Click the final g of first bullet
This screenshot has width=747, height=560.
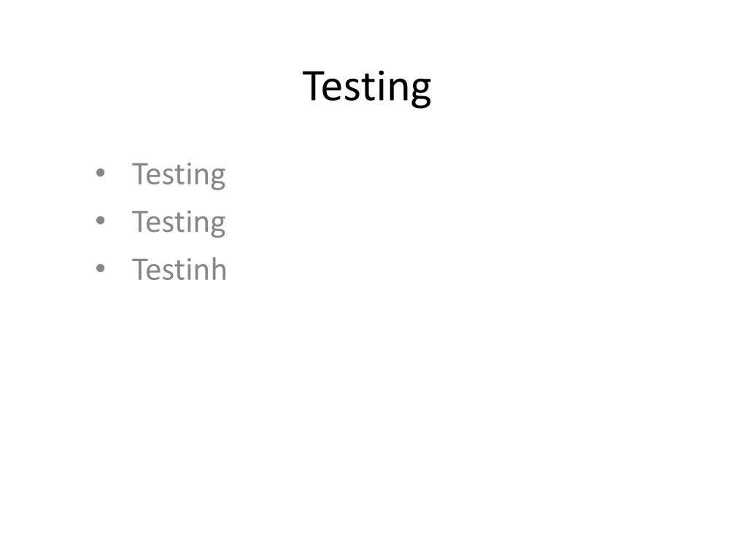pyautogui.click(x=217, y=178)
